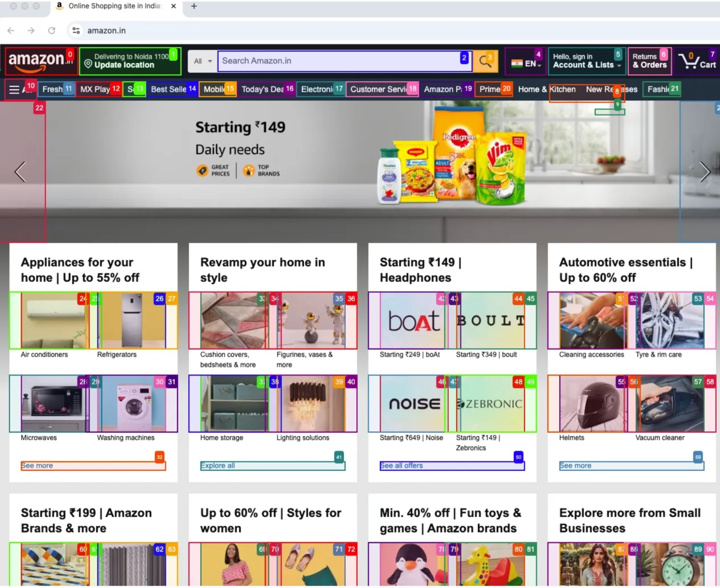Viewport: 720px width, 588px height.
Task: Reload the page with the refresh icon
Action: pos(52,30)
